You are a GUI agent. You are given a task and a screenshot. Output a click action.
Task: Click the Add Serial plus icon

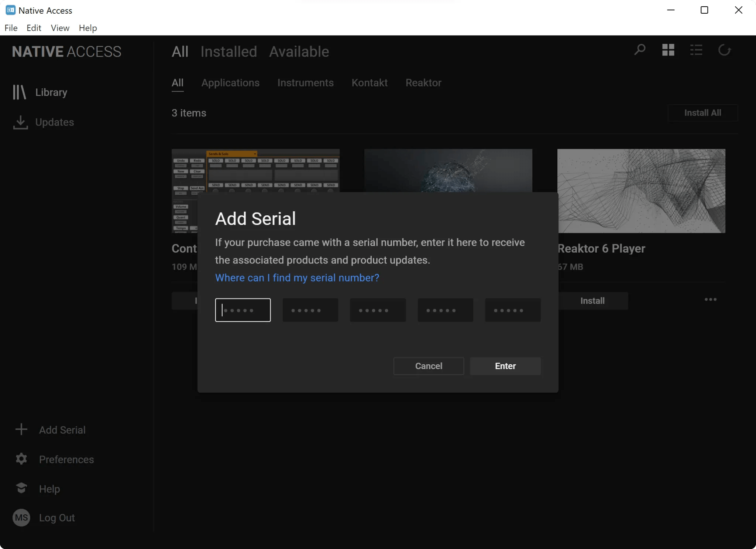pos(21,429)
